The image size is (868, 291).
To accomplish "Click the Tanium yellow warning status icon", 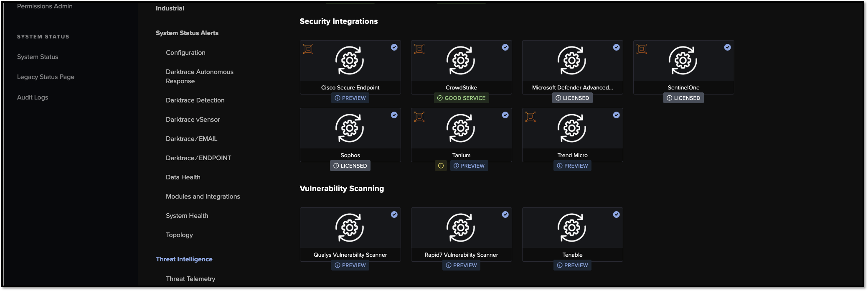I will point(441,166).
